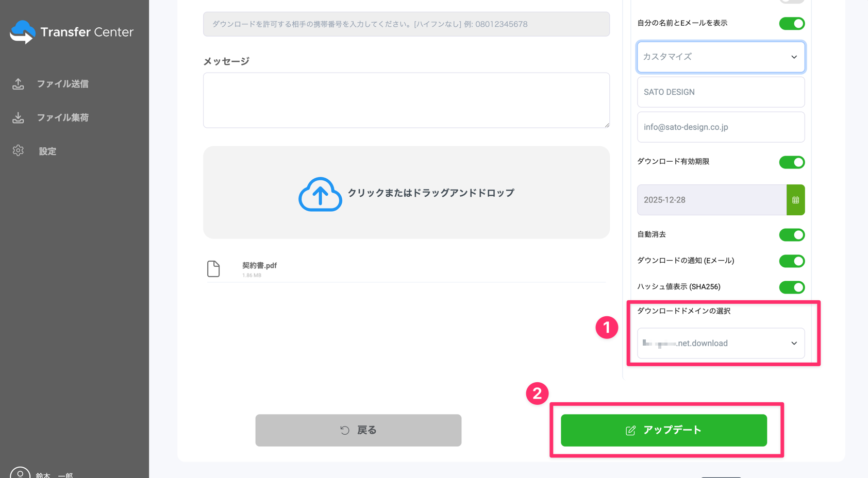Screen dimensions: 868x478
Task: Navigate to ファイル送信 in the sidebar
Action: click(x=62, y=83)
